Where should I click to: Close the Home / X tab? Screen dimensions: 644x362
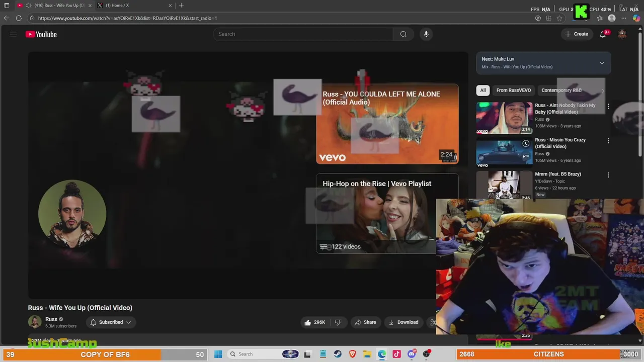[170, 6]
